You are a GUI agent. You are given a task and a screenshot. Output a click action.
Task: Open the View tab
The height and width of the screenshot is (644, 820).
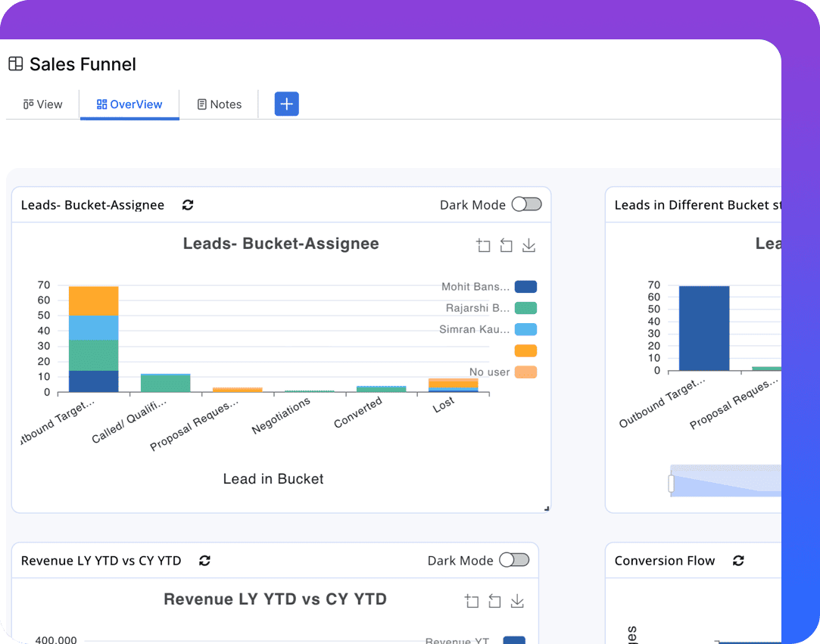43,104
